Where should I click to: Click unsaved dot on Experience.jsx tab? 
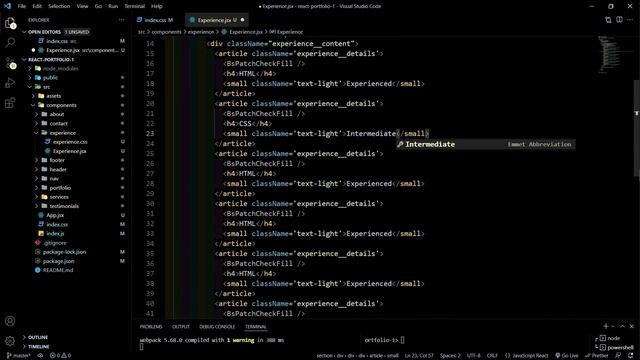point(242,20)
